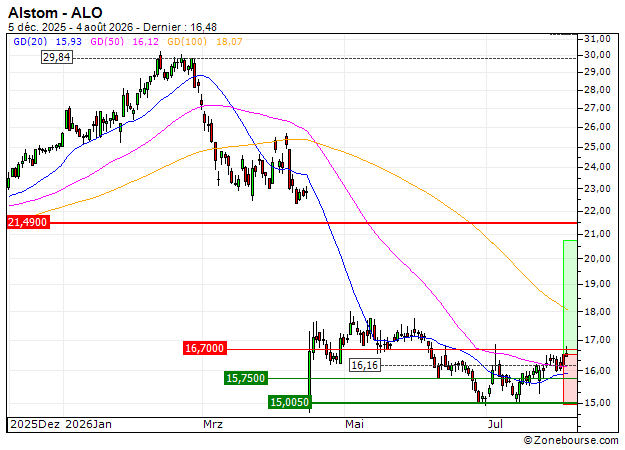Click the red '21,4900' resistance label
Viewport: 625px width, 450px height.
coord(28,222)
